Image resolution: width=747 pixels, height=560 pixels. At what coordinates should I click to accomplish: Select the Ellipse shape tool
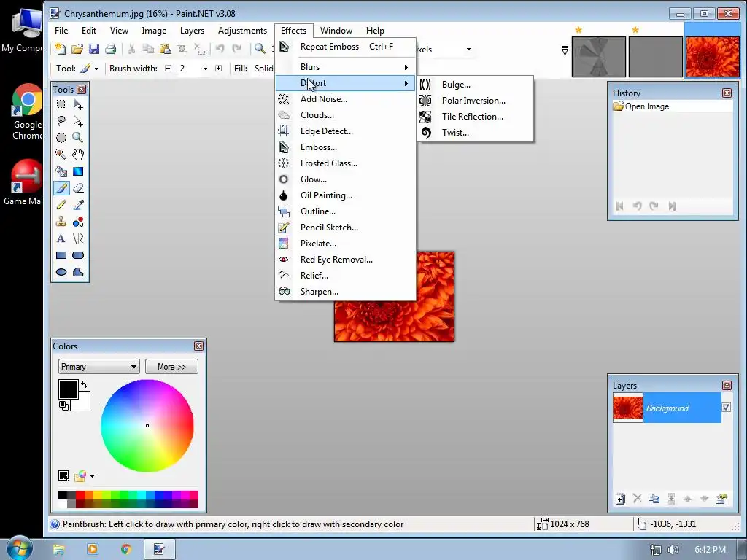[x=61, y=273]
